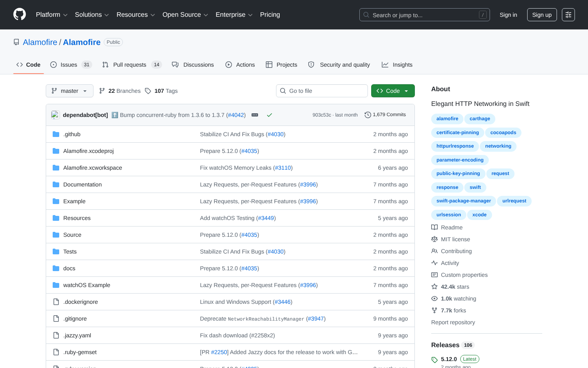588x368 pixels.
Task: Open the Pull requests tab
Action: 132,65
